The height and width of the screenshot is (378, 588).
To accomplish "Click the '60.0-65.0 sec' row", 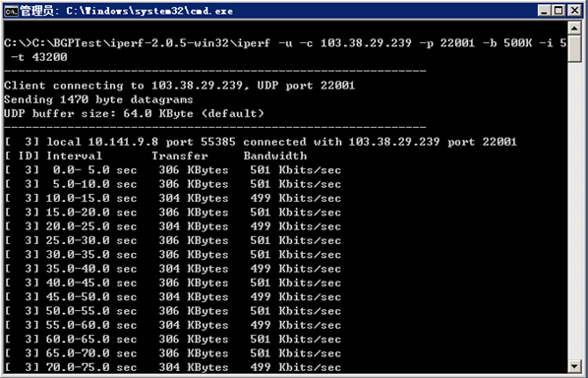I will tap(173, 340).
